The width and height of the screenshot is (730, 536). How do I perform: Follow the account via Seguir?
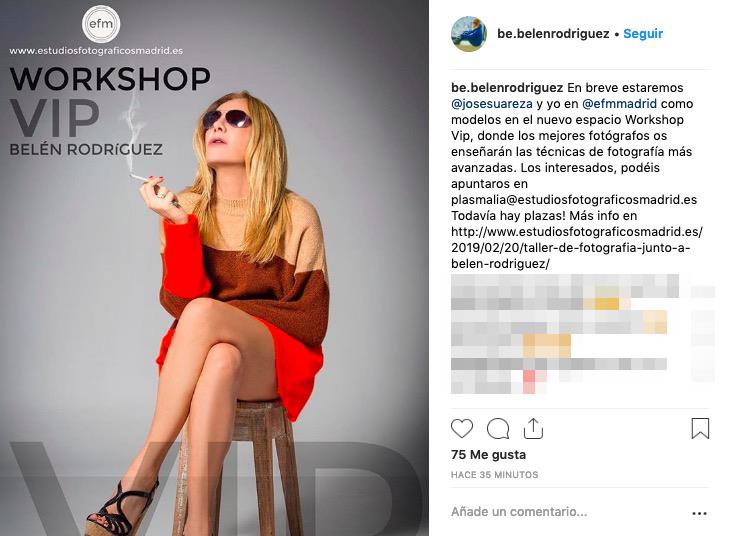(x=642, y=34)
